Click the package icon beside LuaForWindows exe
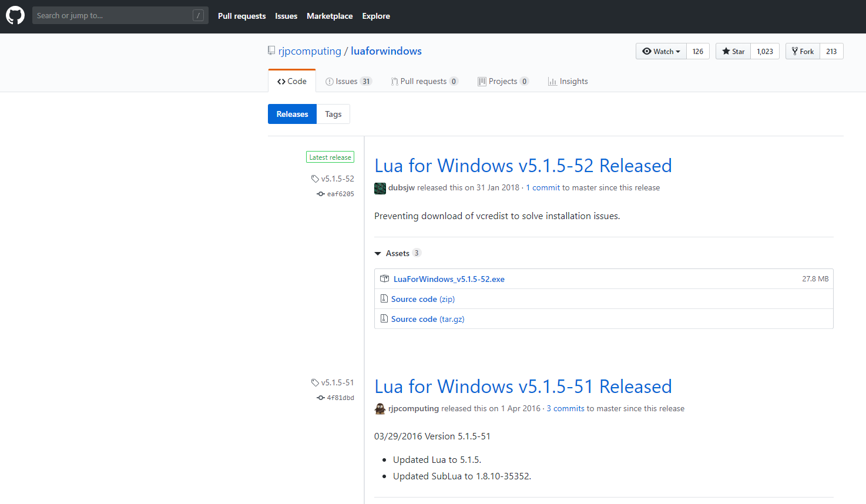 coord(385,278)
